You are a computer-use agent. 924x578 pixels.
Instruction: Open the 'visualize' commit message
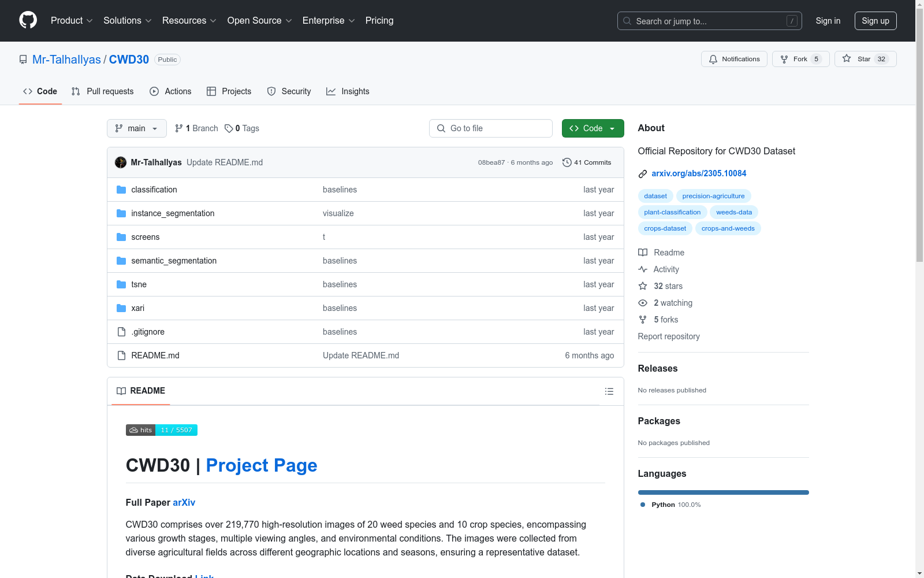point(338,213)
